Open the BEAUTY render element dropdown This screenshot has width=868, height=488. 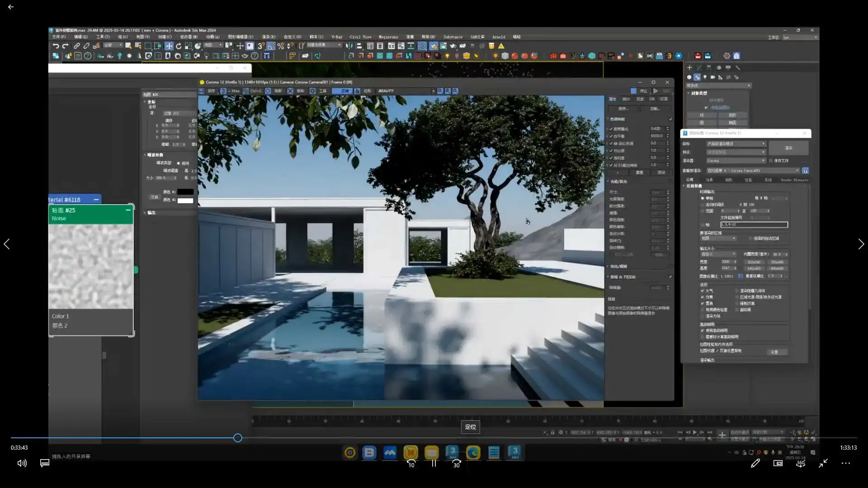coord(406,91)
